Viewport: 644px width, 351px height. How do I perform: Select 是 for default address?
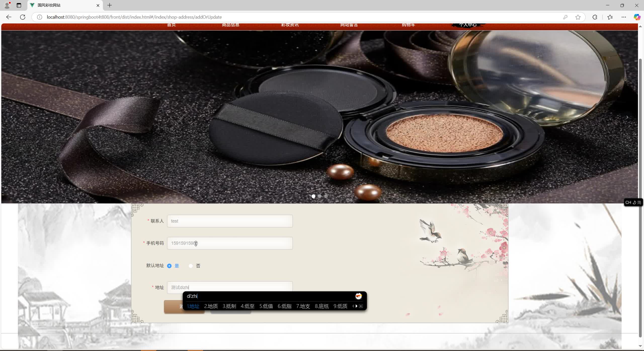coord(169,266)
